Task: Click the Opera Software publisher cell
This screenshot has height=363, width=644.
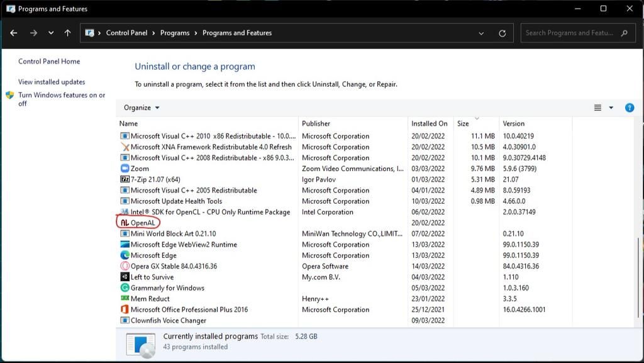Action: pos(325,266)
